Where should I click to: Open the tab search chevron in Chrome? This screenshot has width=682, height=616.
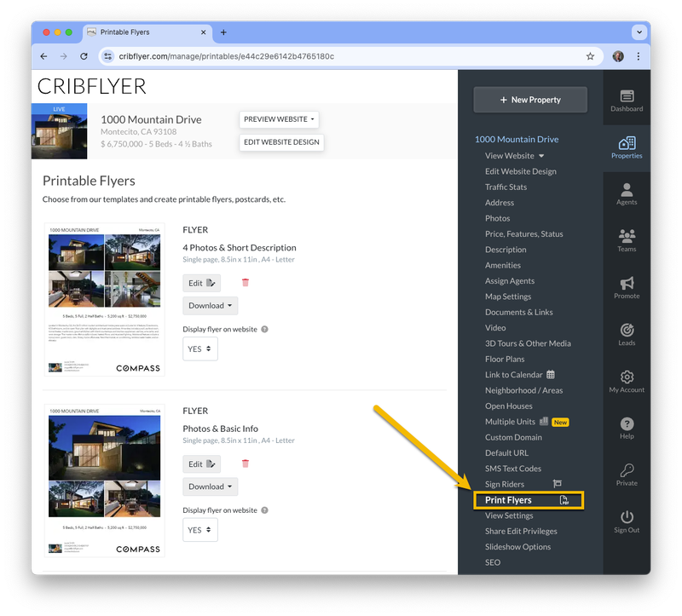(x=639, y=32)
